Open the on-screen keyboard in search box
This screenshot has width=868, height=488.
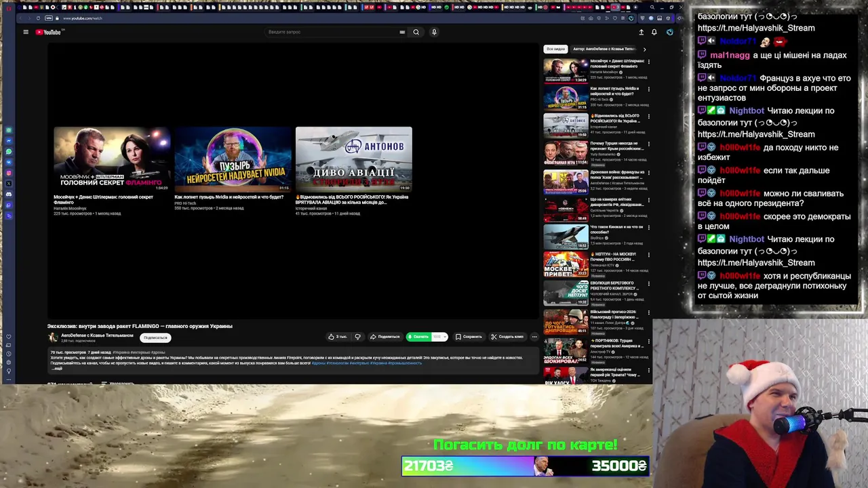(402, 32)
